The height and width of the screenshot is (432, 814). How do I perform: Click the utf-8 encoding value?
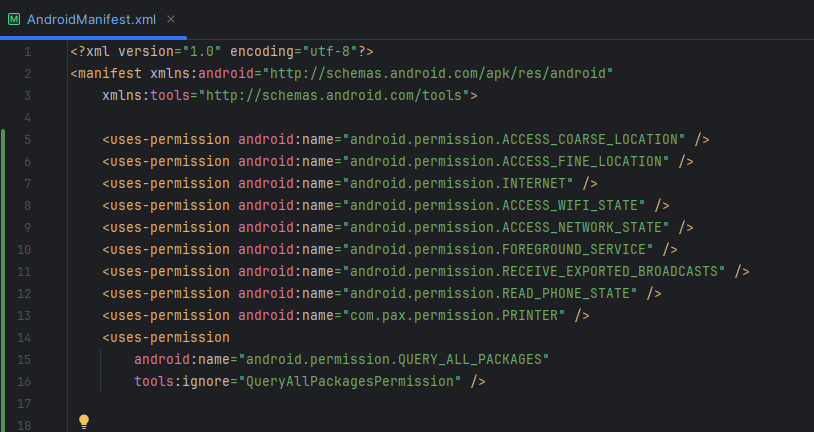(330, 51)
